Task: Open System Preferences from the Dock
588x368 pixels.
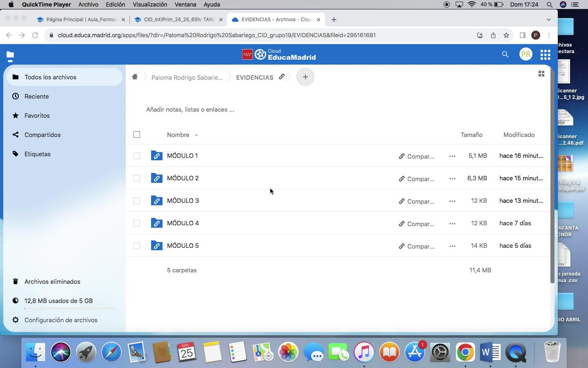Action: coord(440,352)
